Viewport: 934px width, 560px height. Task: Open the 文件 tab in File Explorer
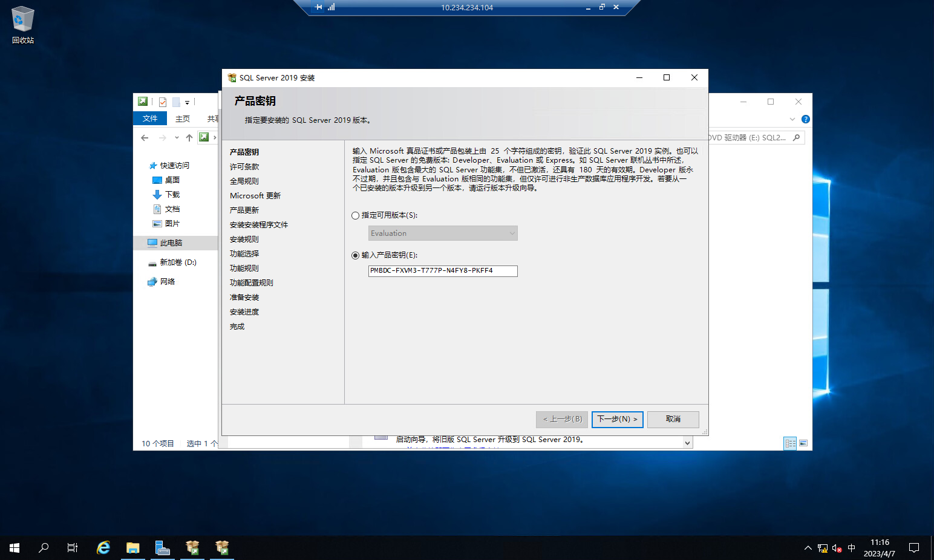pos(150,119)
